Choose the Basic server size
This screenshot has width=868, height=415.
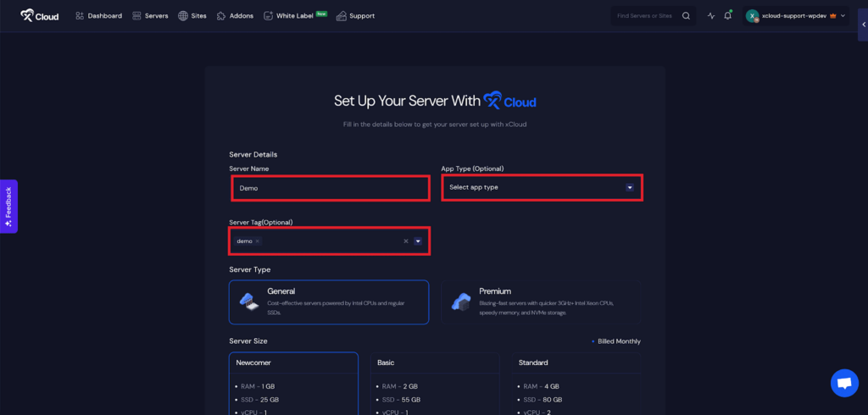click(x=436, y=383)
